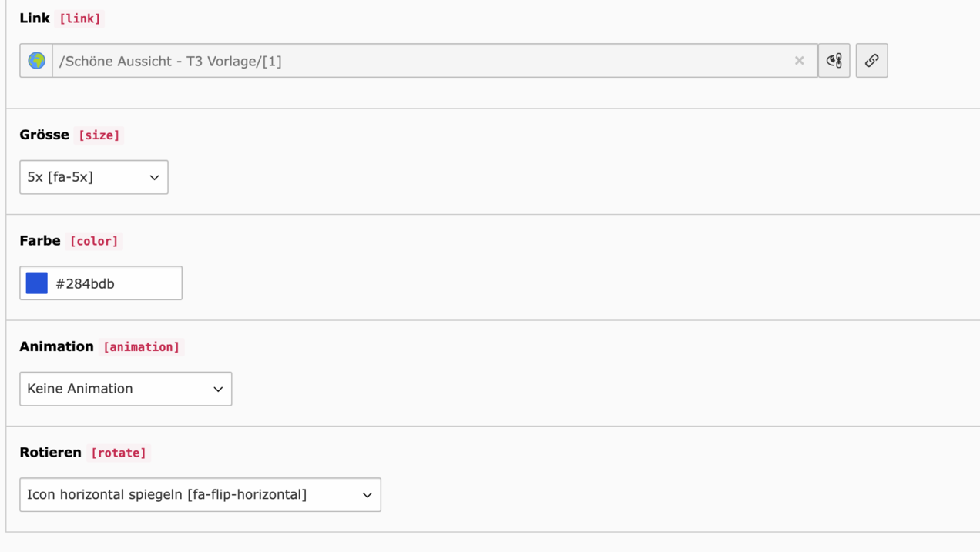Click the Rotieren field label
The height and width of the screenshot is (552, 980).
click(51, 452)
